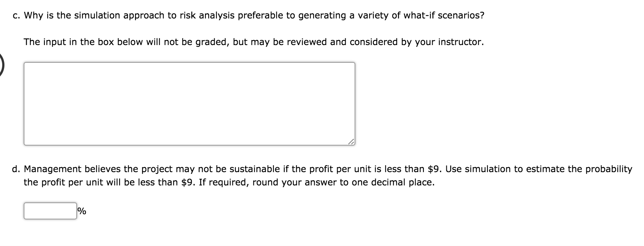Click the label 'c.' before the first question
Viewport: 644px width, 246px height.
(16, 15)
